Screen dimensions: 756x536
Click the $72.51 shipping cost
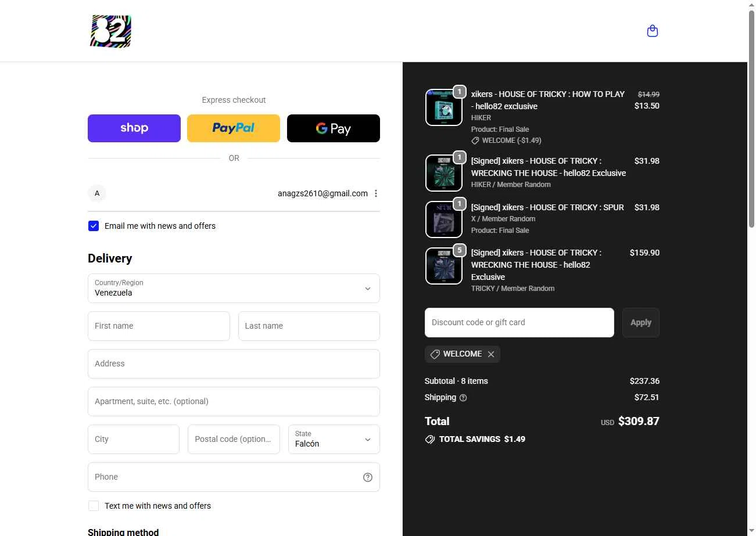pos(647,398)
